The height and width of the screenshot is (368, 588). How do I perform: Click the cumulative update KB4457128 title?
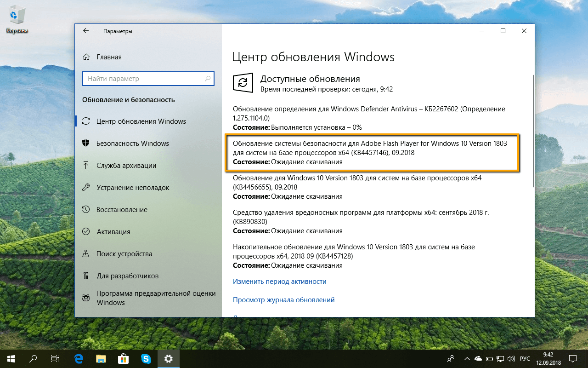coord(354,251)
